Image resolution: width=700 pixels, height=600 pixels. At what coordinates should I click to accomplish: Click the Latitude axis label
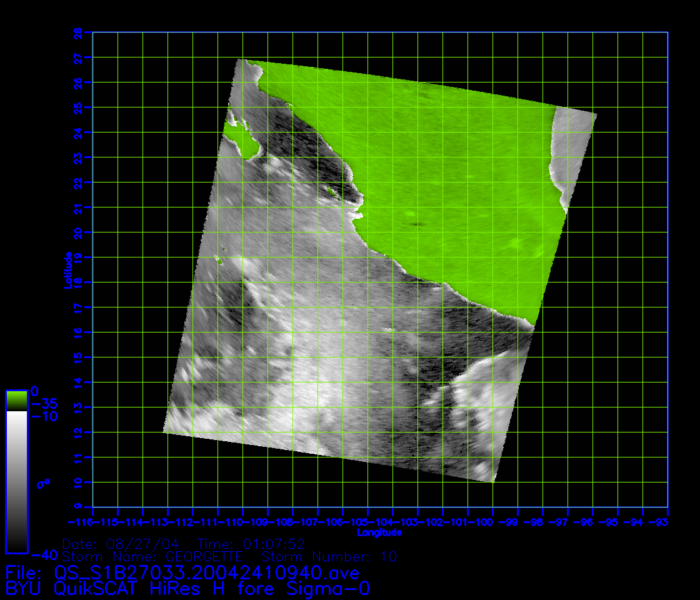66,270
